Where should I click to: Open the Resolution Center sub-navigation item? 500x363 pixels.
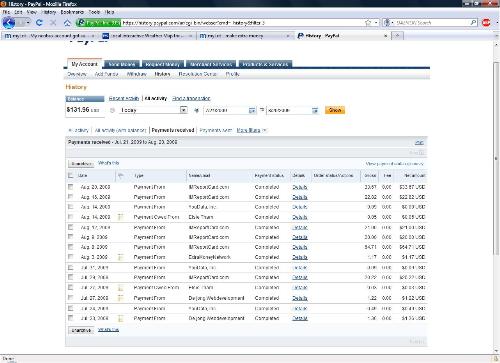coord(198,74)
